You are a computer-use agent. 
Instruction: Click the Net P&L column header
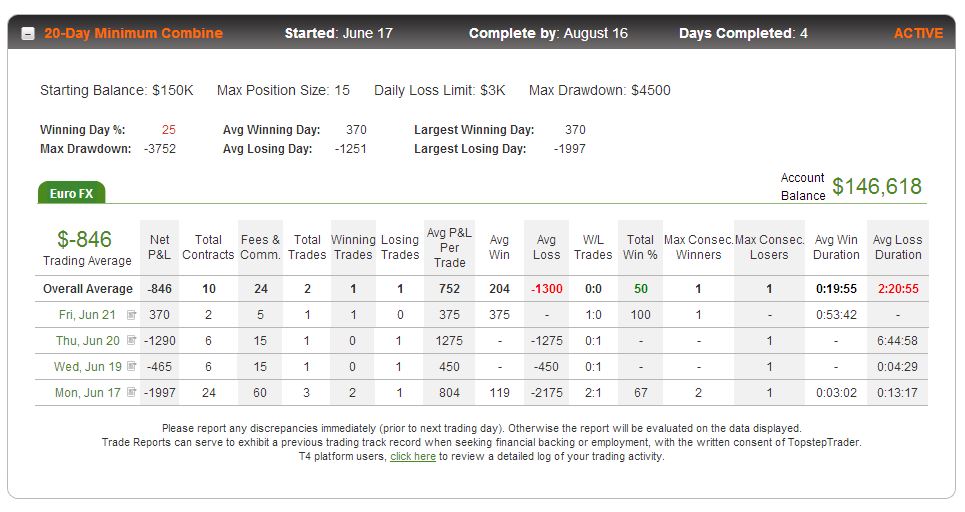pyautogui.click(x=159, y=247)
